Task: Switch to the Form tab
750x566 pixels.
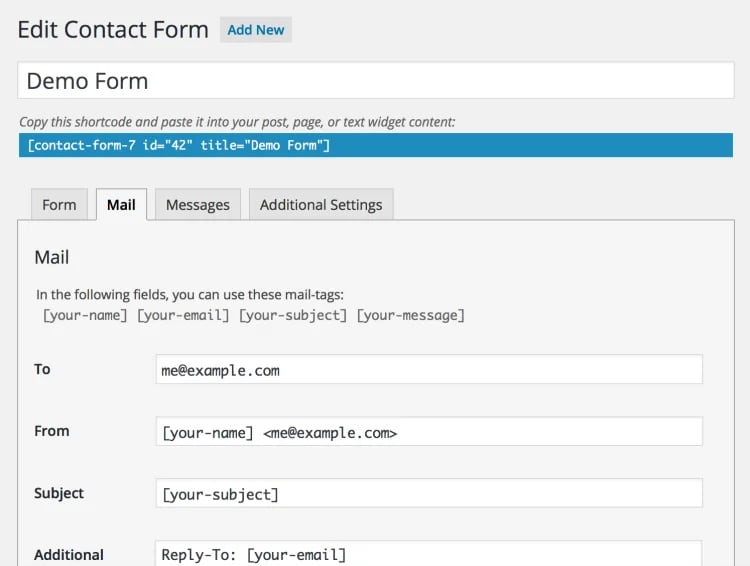Action: tap(59, 204)
